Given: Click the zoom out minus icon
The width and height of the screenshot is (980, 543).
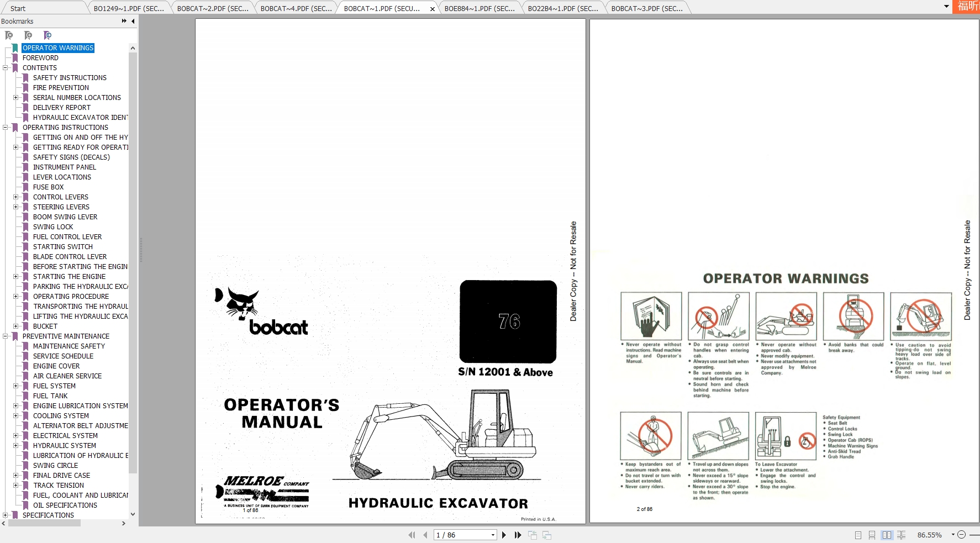Looking at the screenshot, I should click(961, 535).
